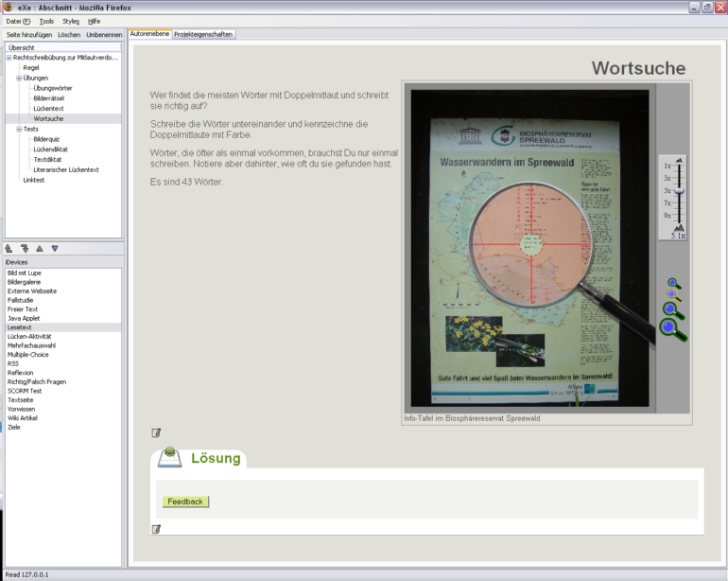Click the zoom slider track at 1x

[679, 166]
